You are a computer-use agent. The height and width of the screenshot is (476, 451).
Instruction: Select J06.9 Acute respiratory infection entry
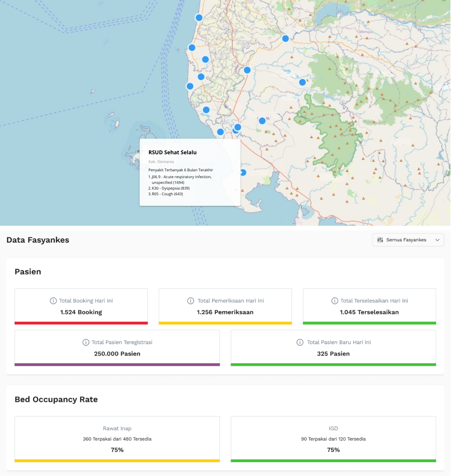click(x=180, y=180)
